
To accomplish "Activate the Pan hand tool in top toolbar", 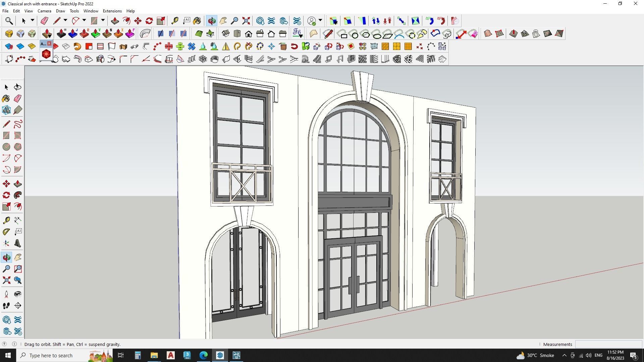I will coord(223,21).
